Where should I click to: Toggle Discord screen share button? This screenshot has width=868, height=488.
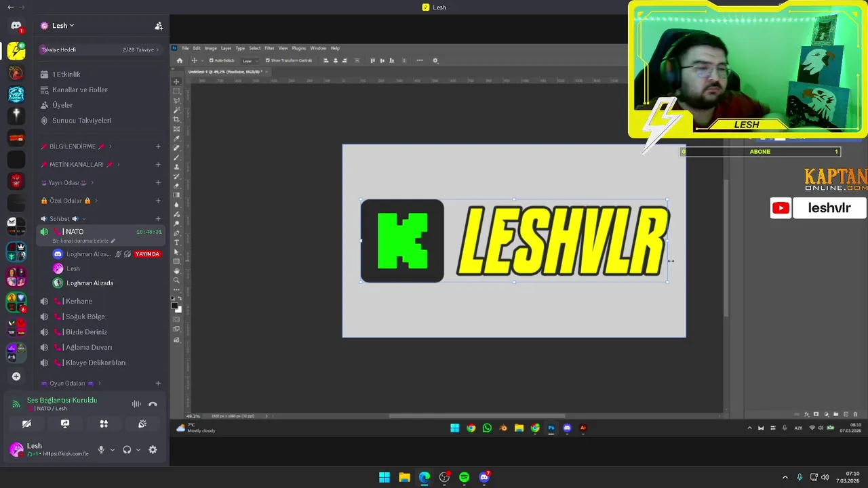click(65, 424)
